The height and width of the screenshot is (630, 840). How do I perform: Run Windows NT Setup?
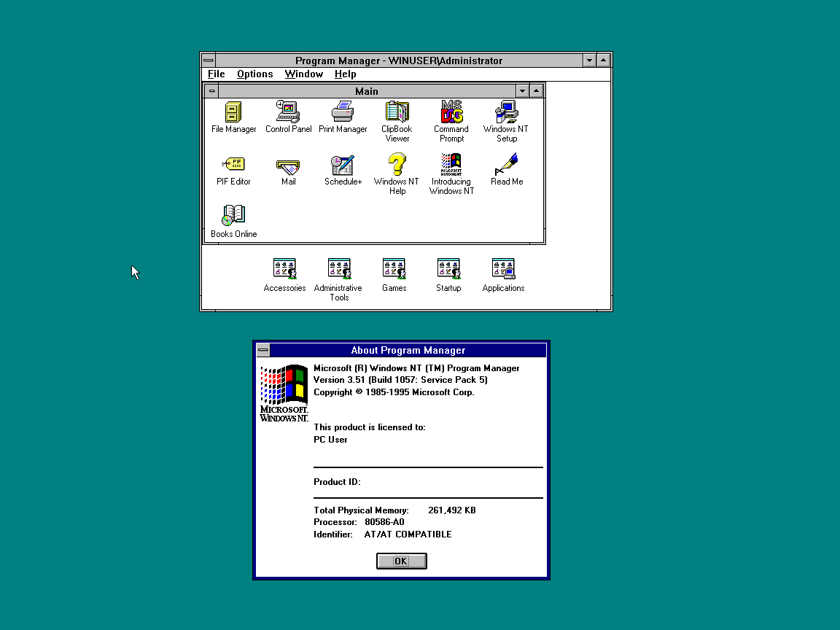tap(505, 113)
